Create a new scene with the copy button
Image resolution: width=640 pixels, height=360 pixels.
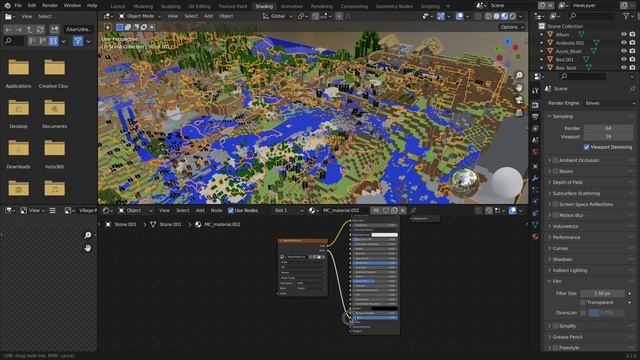click(x=542, y=6)
